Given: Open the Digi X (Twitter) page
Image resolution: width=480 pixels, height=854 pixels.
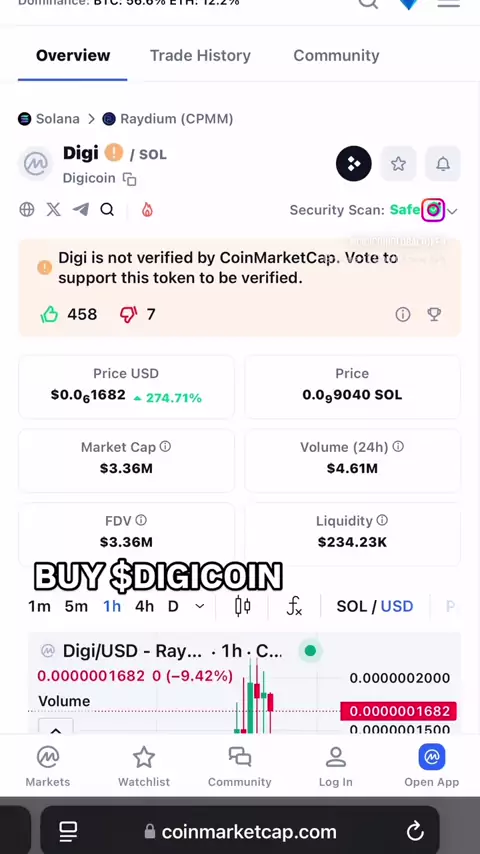Looking at the screenshot, I should 53,210.
